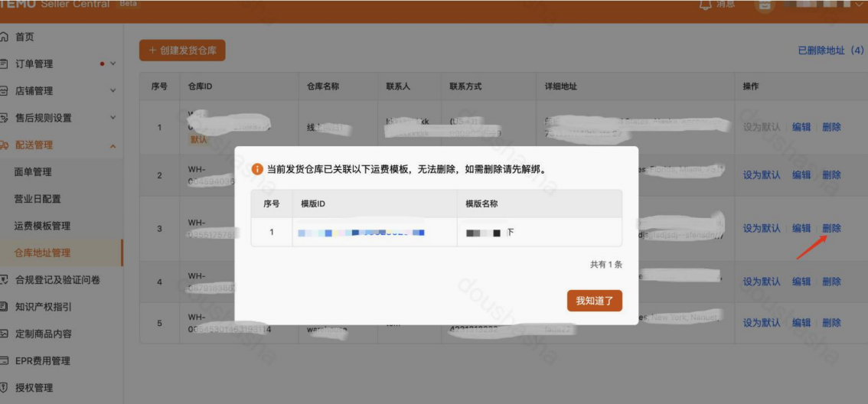Viewport: 868px width, 404px height.
Task: Click 删除 for warehouse row 3
Action: [x=831, y=228]
